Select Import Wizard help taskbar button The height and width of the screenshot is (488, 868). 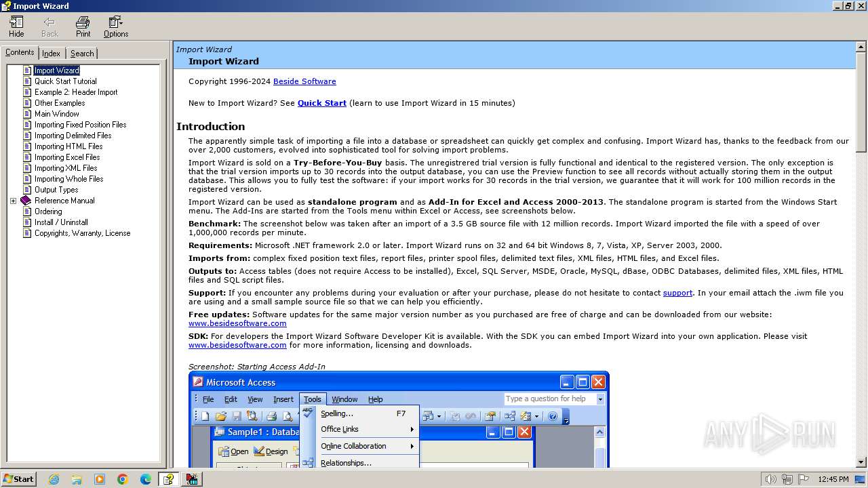(169, 479)
